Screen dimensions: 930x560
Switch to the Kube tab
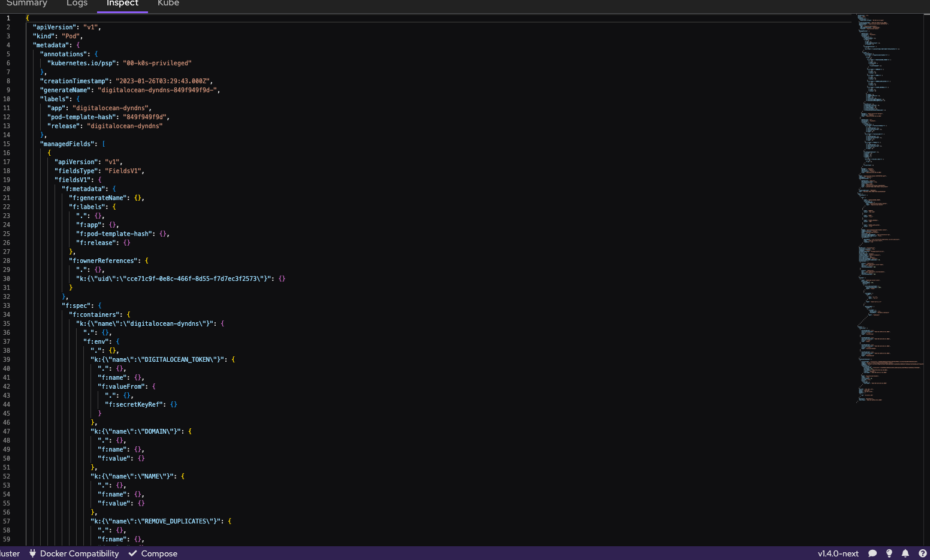(168, 4)
